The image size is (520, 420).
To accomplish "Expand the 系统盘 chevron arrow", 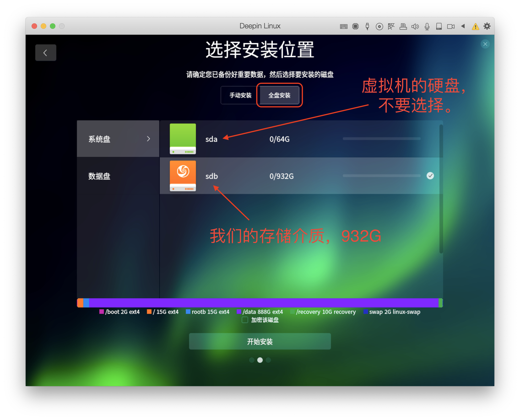I will click(148, 139).
